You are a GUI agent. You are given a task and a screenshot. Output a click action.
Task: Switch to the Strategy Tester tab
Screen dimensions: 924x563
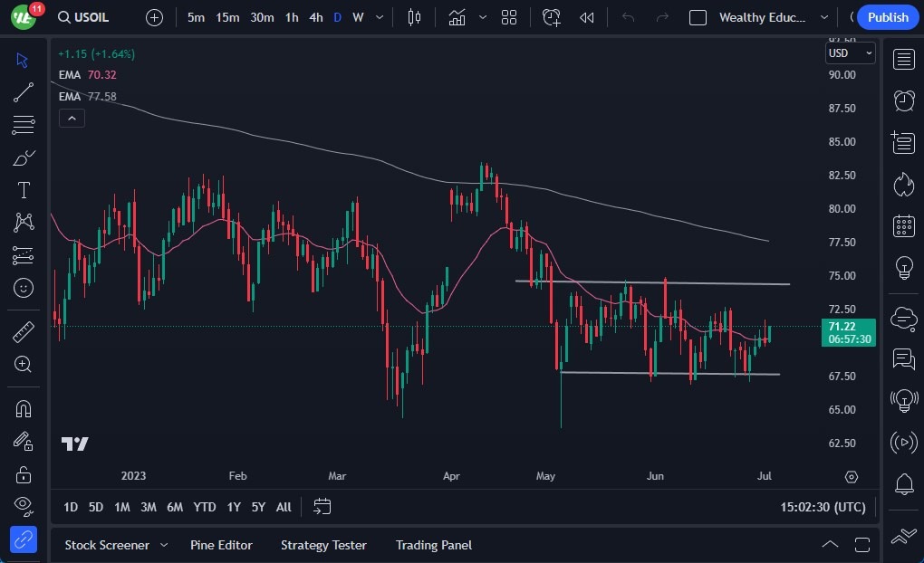(x=323, y=545)
